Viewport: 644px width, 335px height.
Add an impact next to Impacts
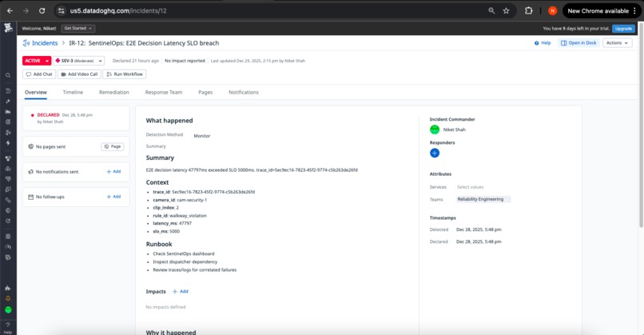click(x=181, y=292)
